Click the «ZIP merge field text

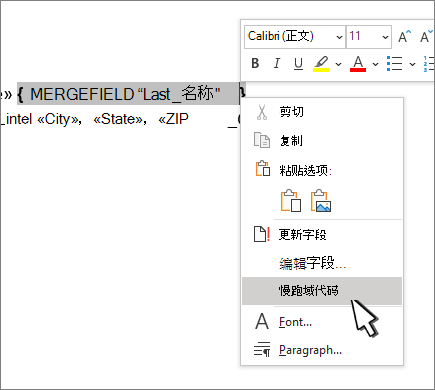173,119
